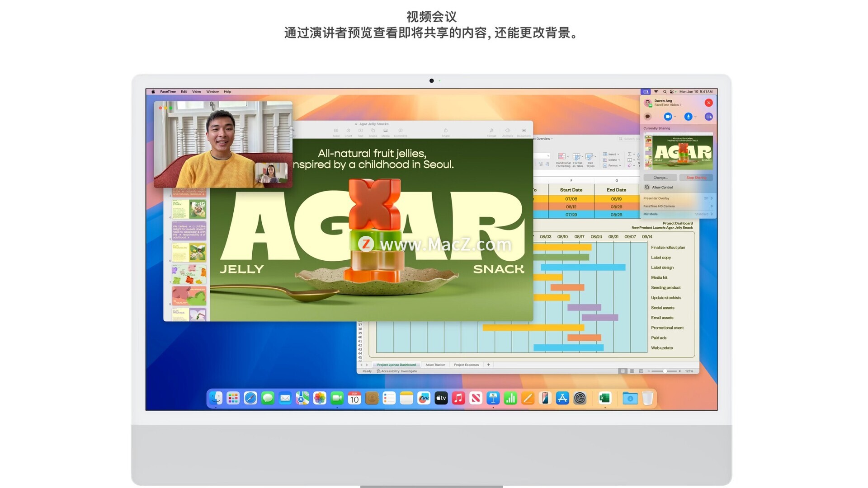Click the small self-view thumbnail in FaceTime video
868x488 pixels.
[x=271, y=173]
